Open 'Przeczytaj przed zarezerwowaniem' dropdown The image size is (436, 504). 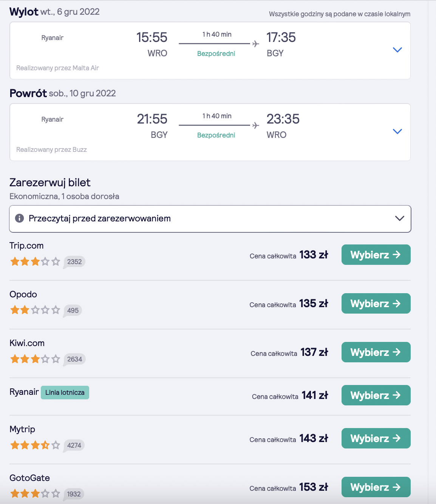click(x=399, y=218)
